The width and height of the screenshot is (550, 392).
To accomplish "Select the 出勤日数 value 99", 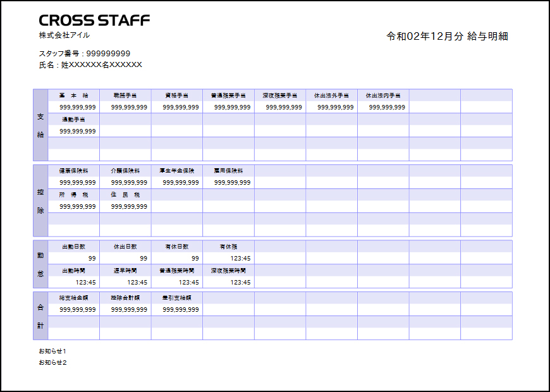I will 92,259.
